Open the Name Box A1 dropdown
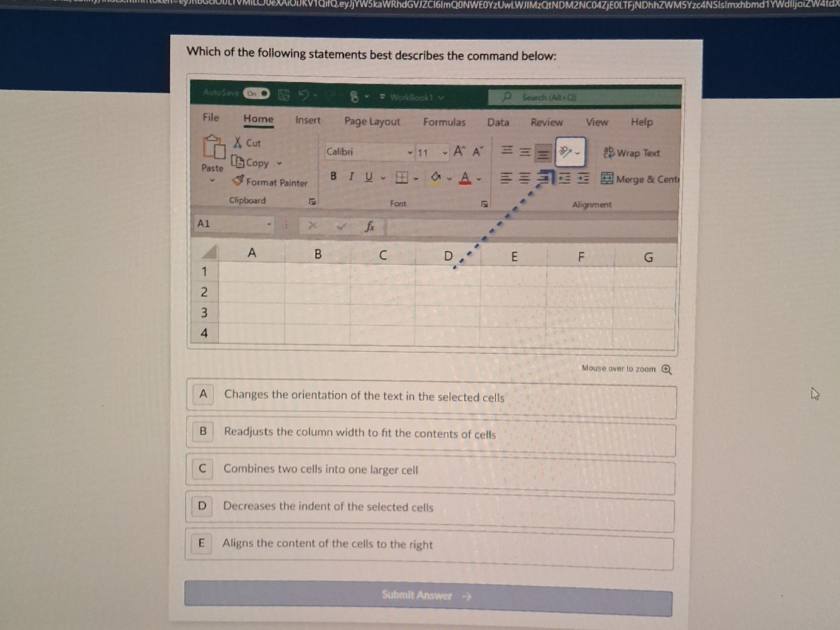Image resolution: width=840 pixels, height=630 pixels. (x=269, y=224)
